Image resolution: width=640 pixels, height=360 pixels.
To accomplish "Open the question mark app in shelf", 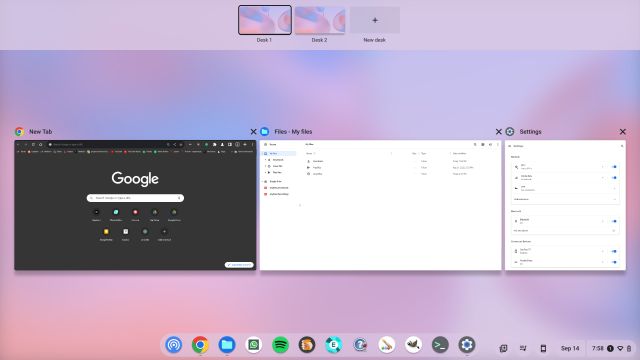I will pos(360,345).
